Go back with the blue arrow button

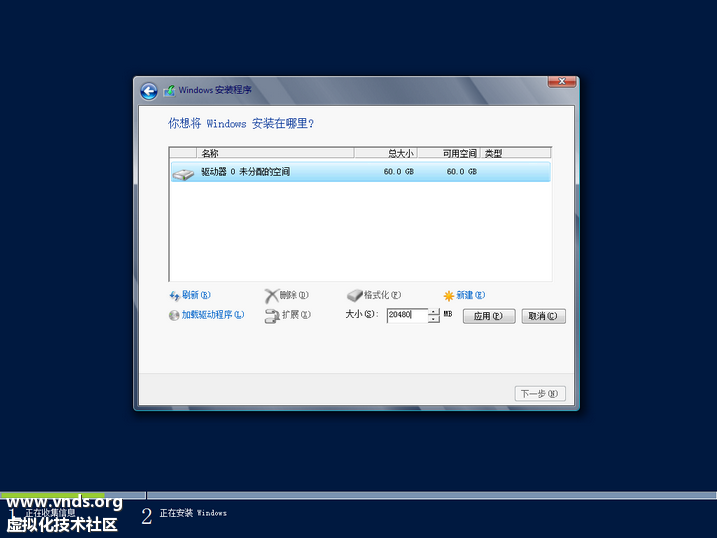click(149, 91)
